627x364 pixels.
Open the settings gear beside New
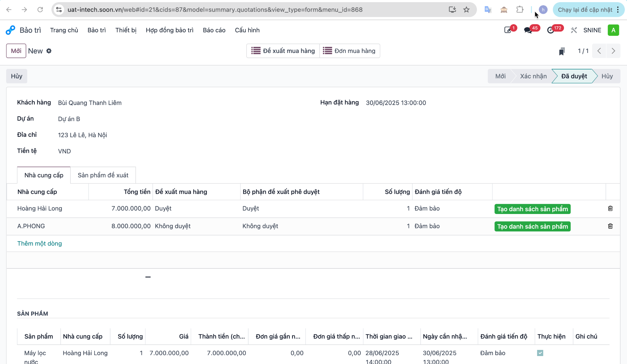49,51
